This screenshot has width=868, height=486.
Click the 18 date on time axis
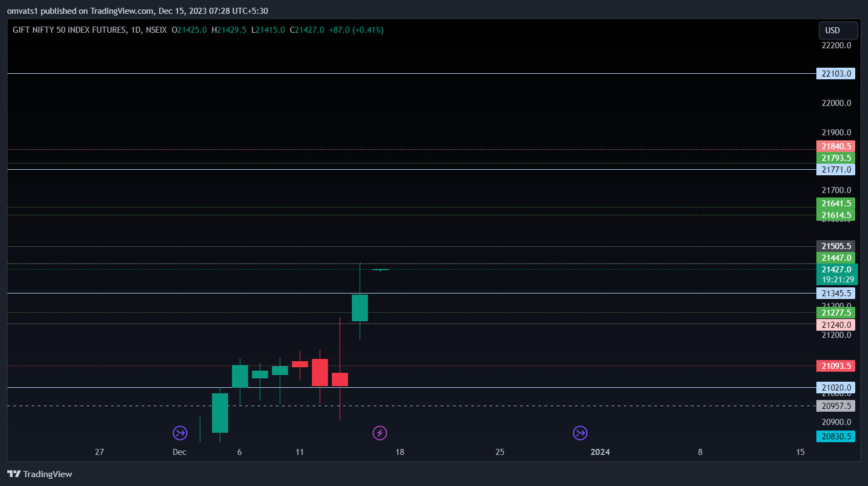tap(400, 452)
